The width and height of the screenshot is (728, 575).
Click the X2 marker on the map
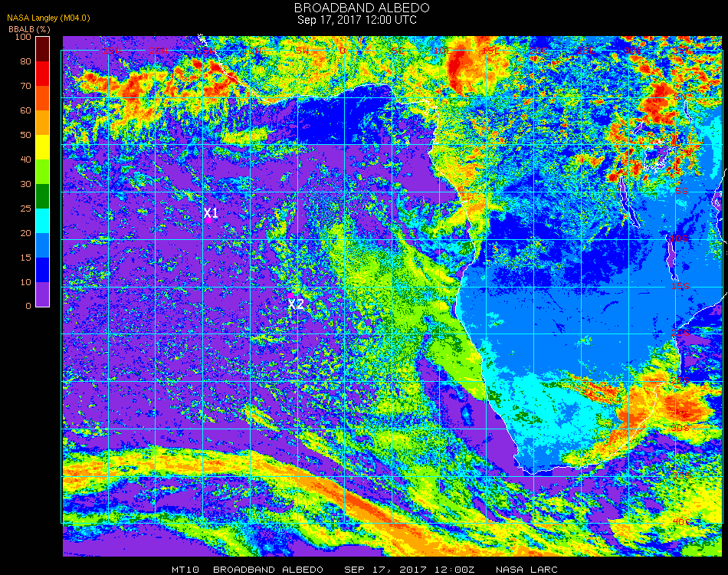click(x=296, y=304)
